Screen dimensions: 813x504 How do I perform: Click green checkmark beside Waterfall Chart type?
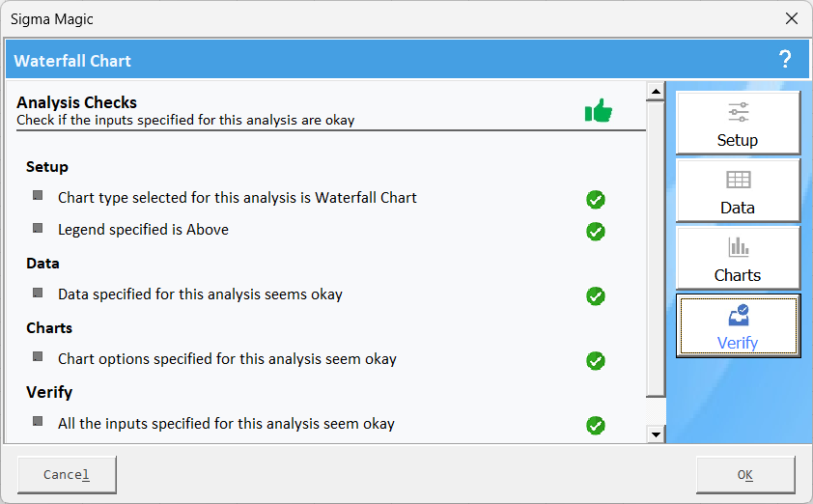tap(595, 200)
